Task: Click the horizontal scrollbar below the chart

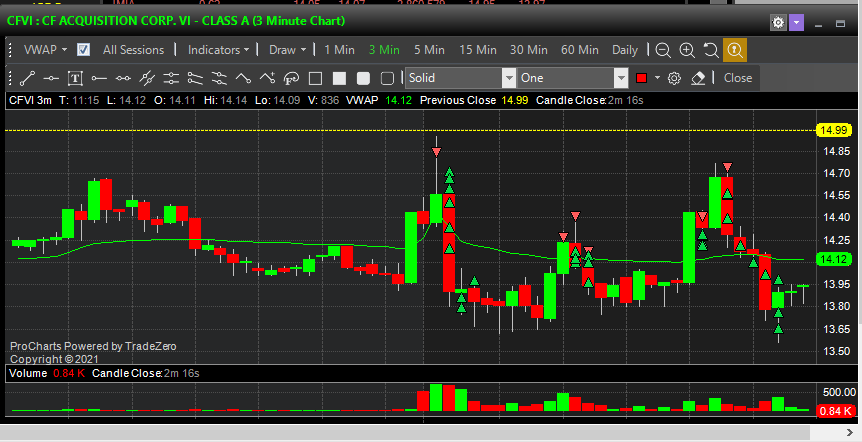Action: click(407, 433)
